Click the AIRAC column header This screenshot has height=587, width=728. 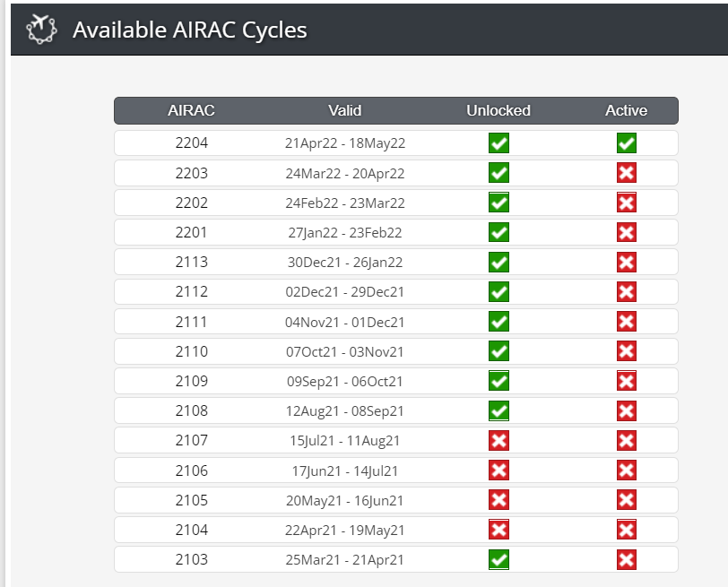[191, 110]
